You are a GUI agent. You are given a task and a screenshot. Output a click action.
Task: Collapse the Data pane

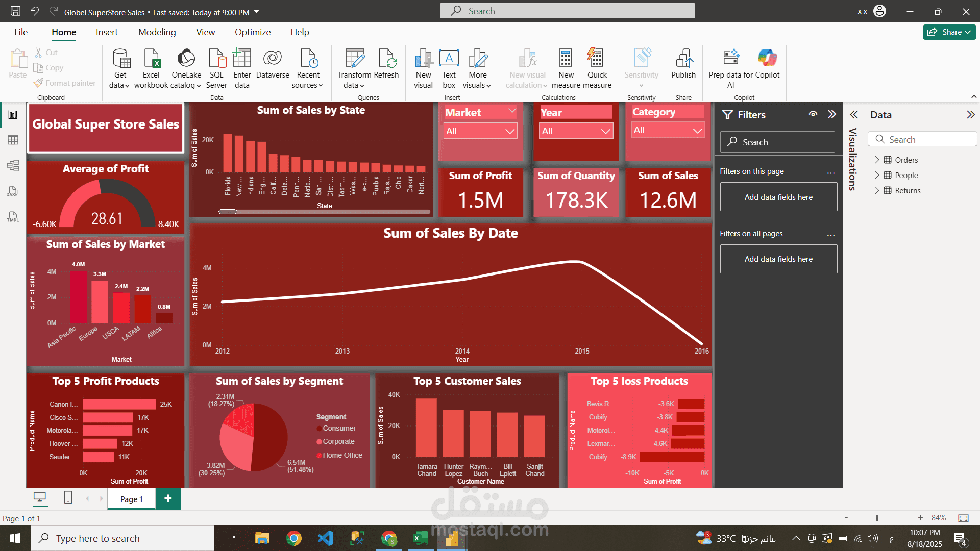[970, 115]
